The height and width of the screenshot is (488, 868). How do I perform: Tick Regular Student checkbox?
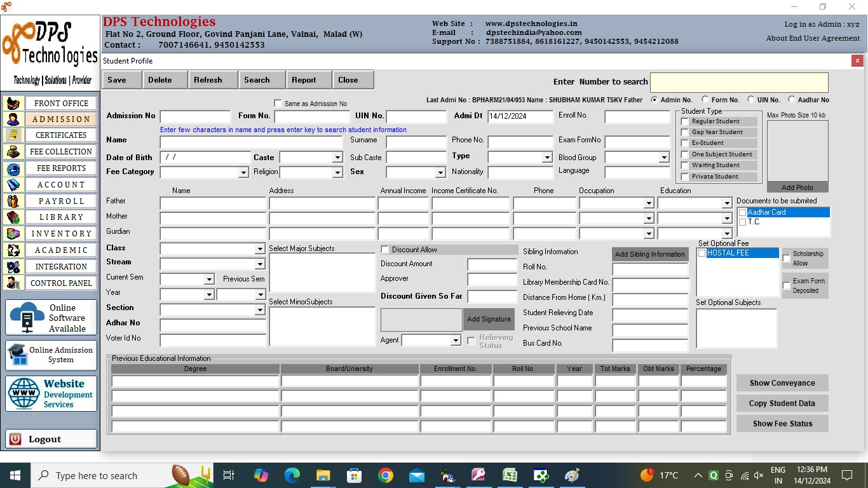(684, 121)
